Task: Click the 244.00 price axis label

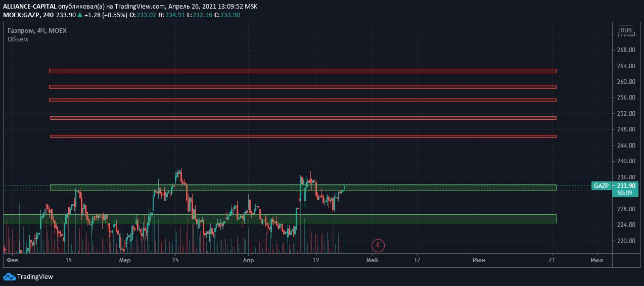Action: pyautogui.click(x=626, y=146)
